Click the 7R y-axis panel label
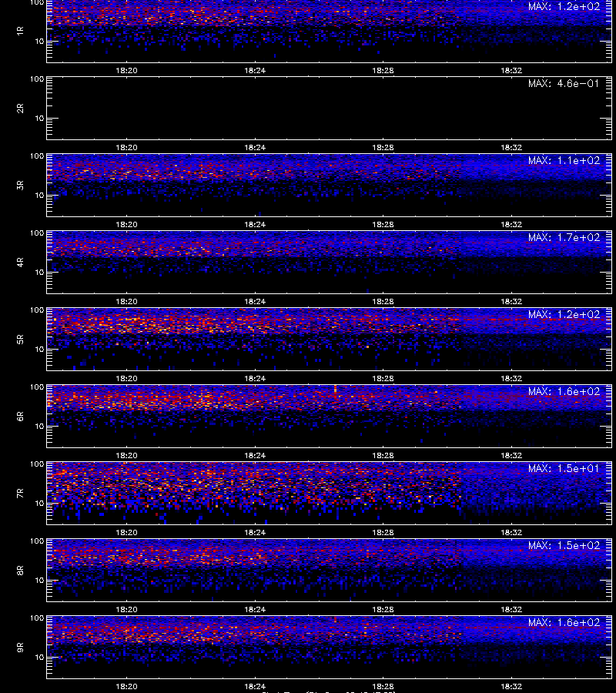Image resolution: width=616 pixels, height=693 pixels. [20, 494]
